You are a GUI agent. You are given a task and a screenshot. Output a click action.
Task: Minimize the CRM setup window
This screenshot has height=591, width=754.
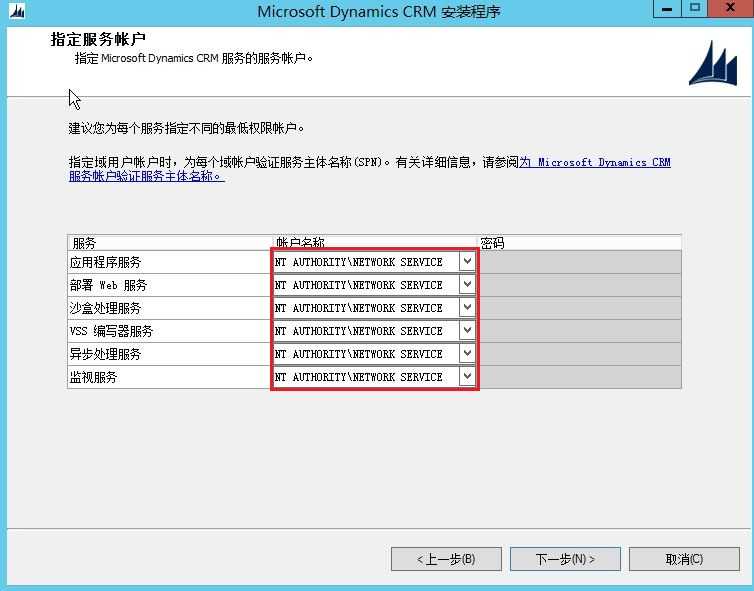tap(667, 9)
